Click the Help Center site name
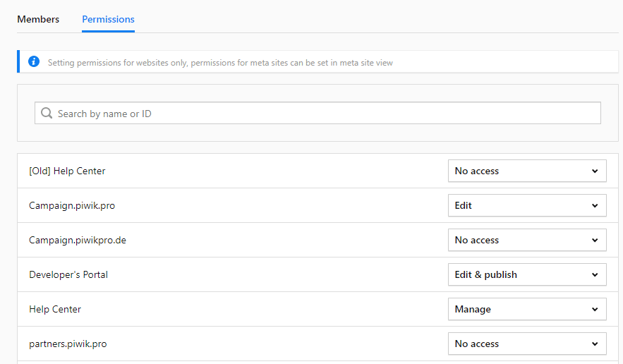 click(x=55, y=309)
